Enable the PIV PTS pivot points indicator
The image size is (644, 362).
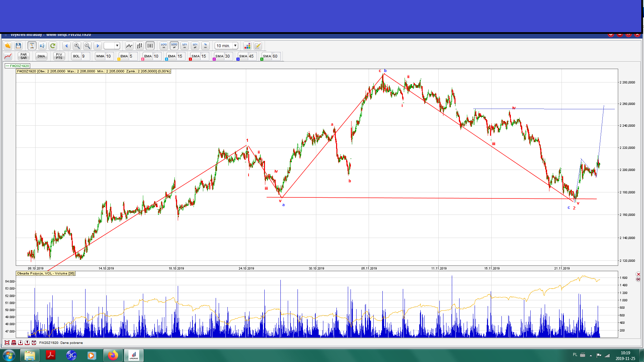tap(59, 56)
